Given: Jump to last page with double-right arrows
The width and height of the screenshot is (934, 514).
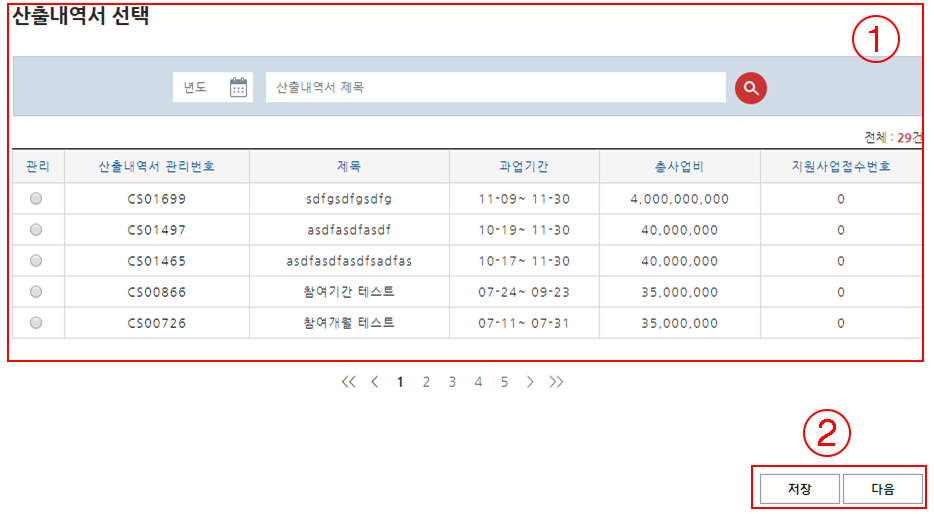Looking at the screenshot, I should pos(556,382).
